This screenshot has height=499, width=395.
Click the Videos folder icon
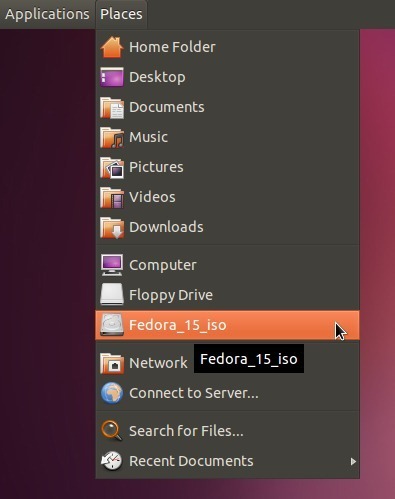tap(112, 197)
